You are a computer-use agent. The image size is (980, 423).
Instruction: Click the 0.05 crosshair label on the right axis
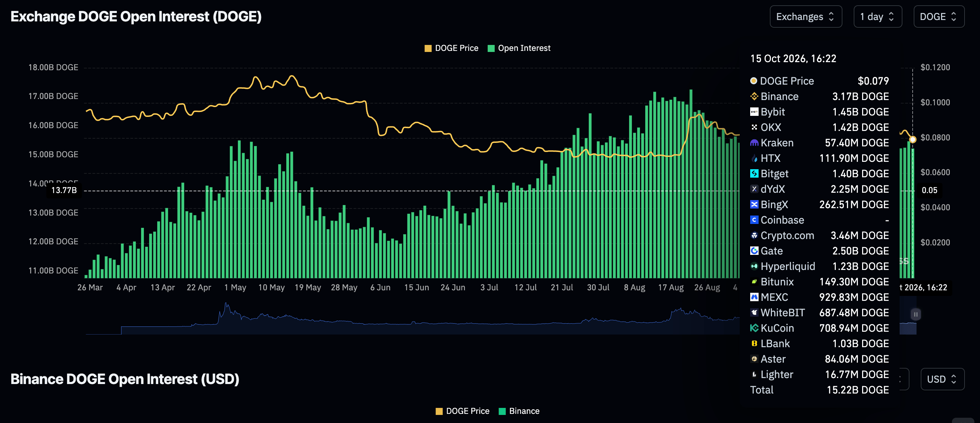pos(929,190)
